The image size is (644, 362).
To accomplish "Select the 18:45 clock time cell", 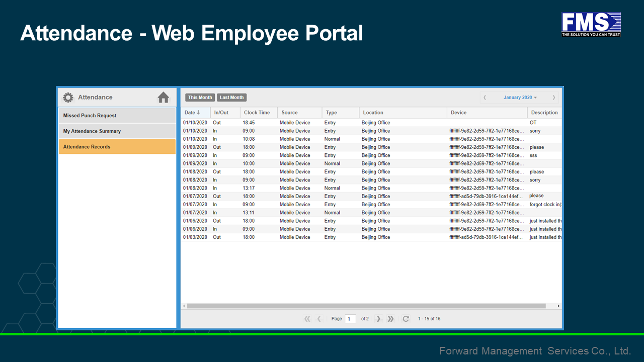I will click(249, 123).
